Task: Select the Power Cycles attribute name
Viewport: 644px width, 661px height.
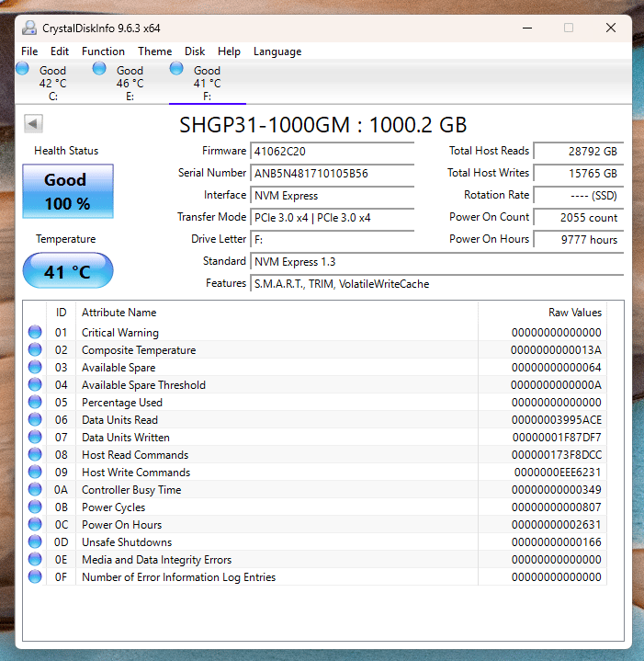Action: click(113, 507)
